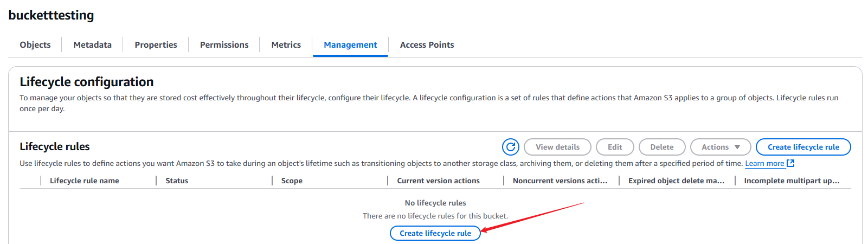Click the Edit lifecycle rule button

[x=615, y=147]
